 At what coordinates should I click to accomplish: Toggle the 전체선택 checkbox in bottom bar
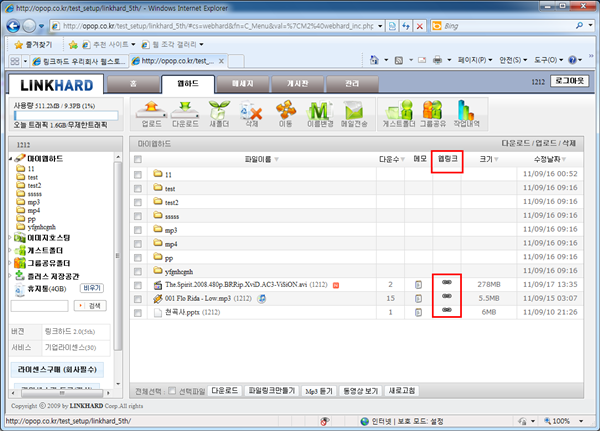click(172, 391)
